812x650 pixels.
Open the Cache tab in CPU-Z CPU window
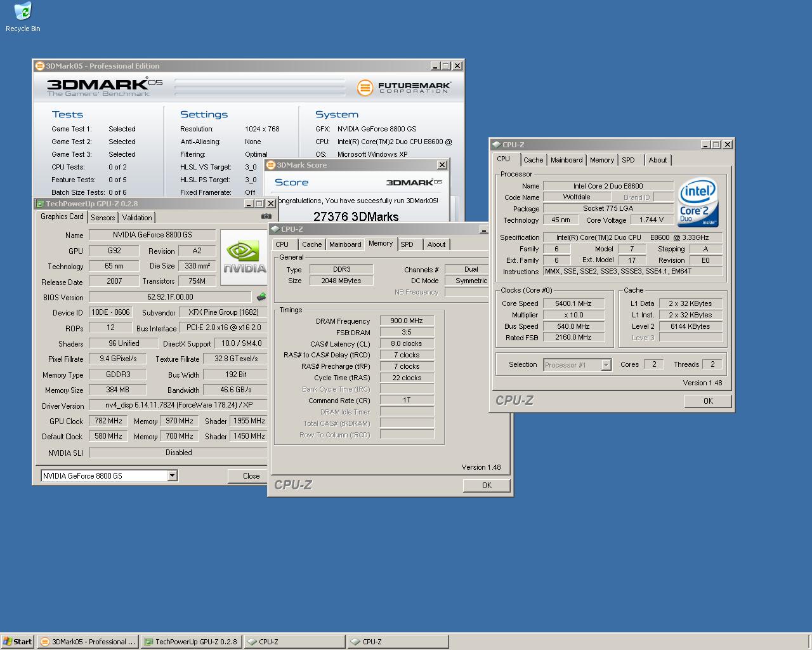(533, 160)
